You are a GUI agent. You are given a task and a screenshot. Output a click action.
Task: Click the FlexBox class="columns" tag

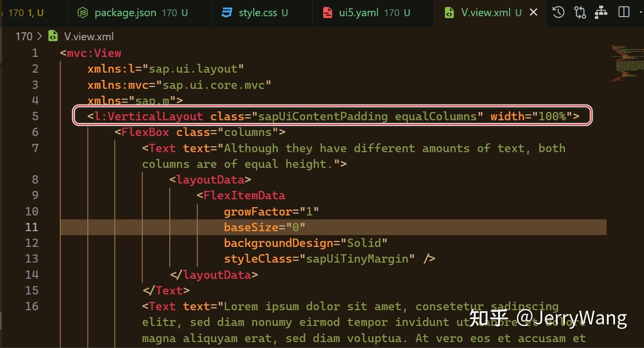[x=200, y=132]
